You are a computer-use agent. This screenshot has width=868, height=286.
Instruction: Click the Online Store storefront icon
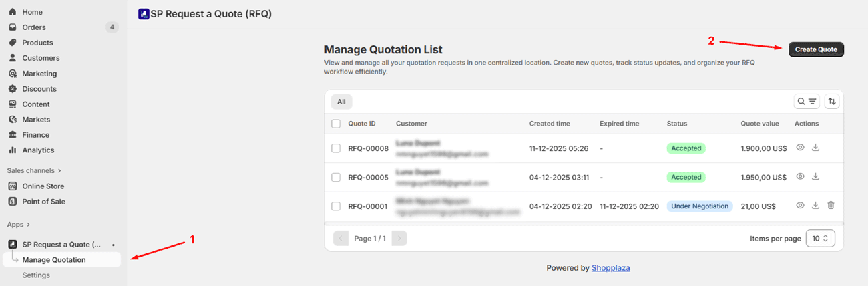tap(12, 186)
